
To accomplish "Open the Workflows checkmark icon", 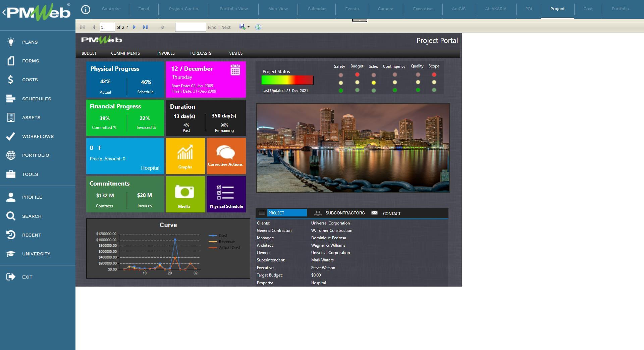I will (11, 136).
